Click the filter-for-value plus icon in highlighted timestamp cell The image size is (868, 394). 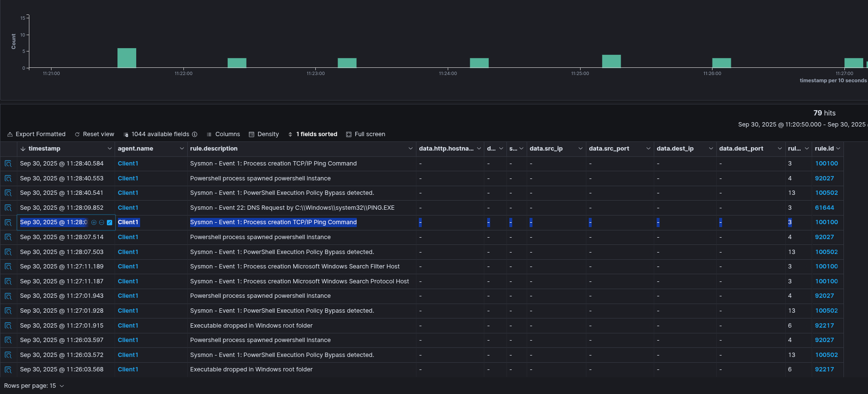[94, 223]
